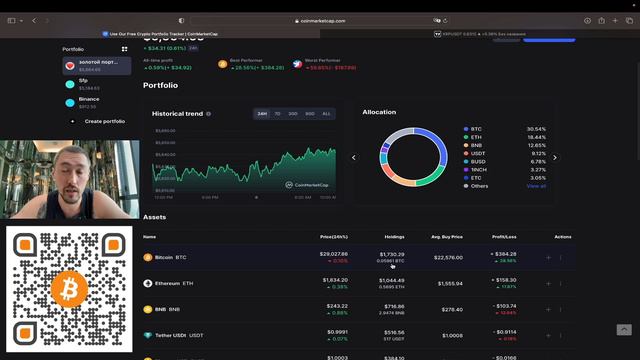Viewport: 640px width, 360px height.
Task: Open the Ethereum ETH asset link
Action: point(168,283)
